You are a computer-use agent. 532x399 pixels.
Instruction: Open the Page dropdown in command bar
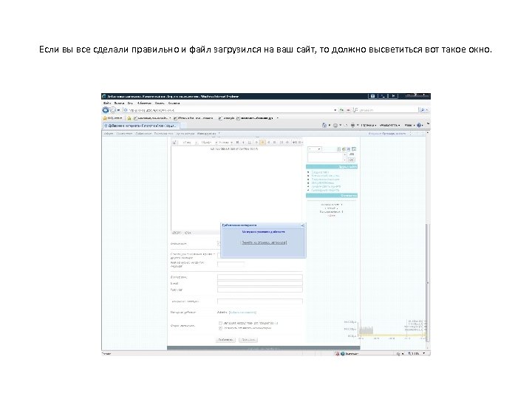pos(369,125)
